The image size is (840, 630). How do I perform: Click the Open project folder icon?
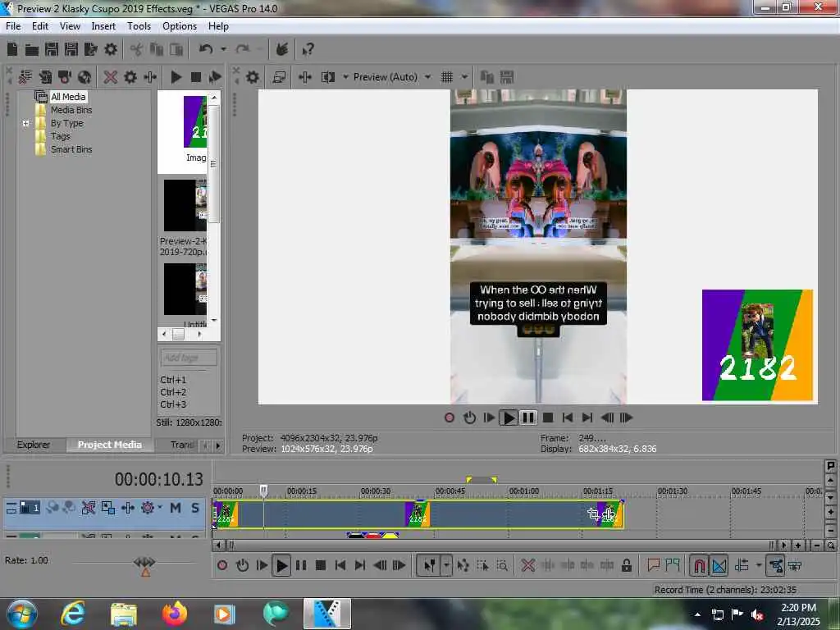pos(32,50)
